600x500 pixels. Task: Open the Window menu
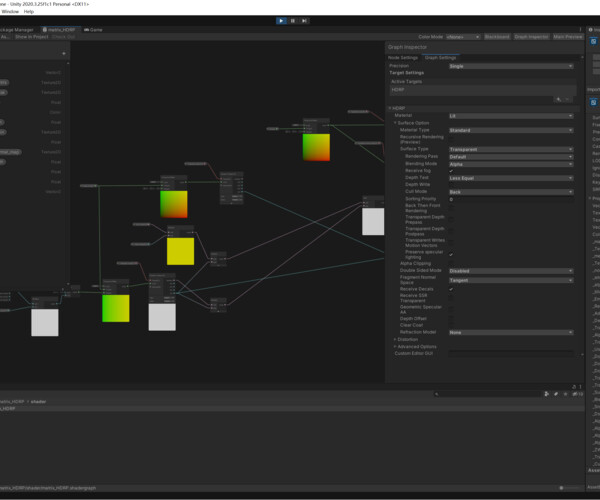click(x=10, y=12)
